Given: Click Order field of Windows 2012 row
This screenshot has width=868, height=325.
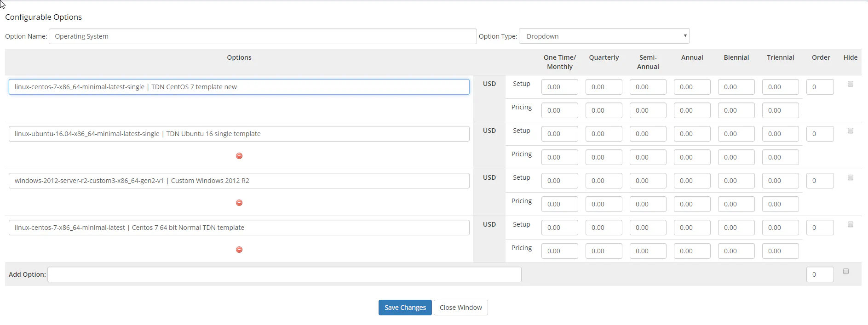Looking at the screenshot, I should [820, 181].
